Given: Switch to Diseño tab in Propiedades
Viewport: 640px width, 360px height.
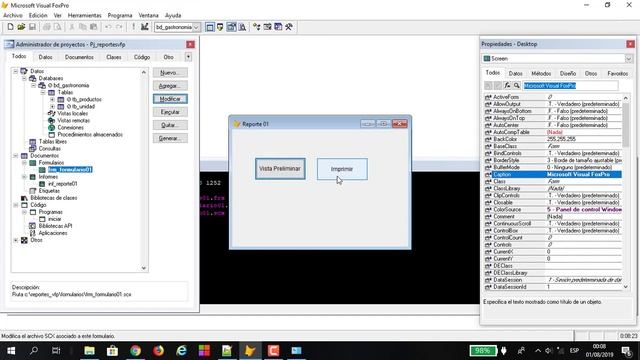Looking at the screenshot, I should click(x=568, y=73).
